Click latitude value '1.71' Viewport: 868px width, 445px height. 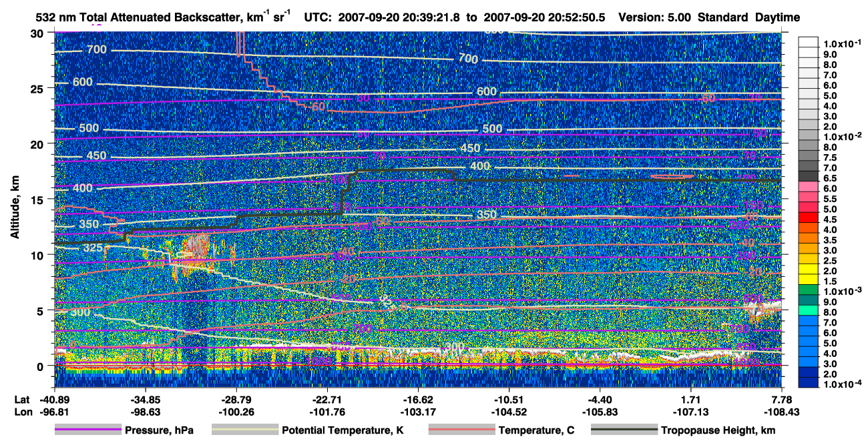click(x=690, y=399)
